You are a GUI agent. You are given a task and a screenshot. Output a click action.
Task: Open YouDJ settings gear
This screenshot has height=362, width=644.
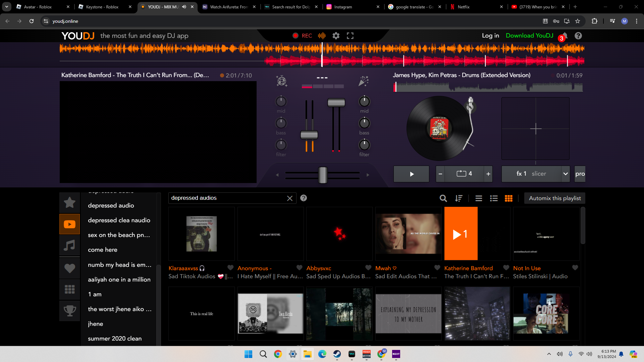[336, 36]
